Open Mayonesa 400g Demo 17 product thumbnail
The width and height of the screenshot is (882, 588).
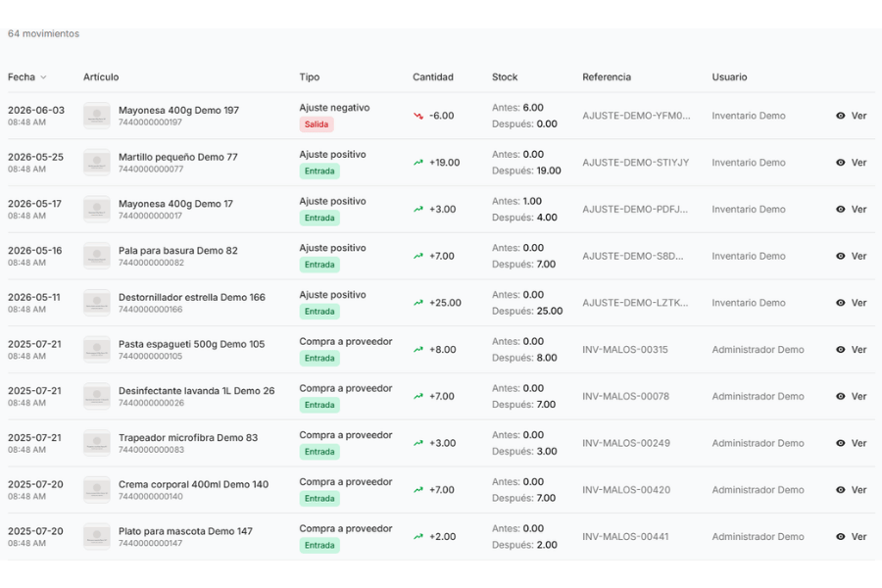tap(97, 209)
